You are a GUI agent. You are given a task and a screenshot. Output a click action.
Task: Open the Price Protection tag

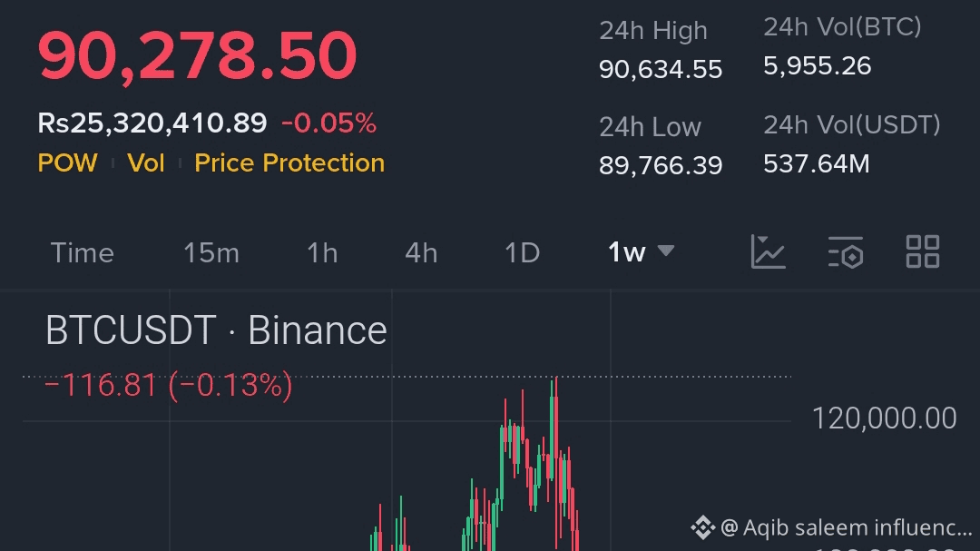click(x=289, y=163)
